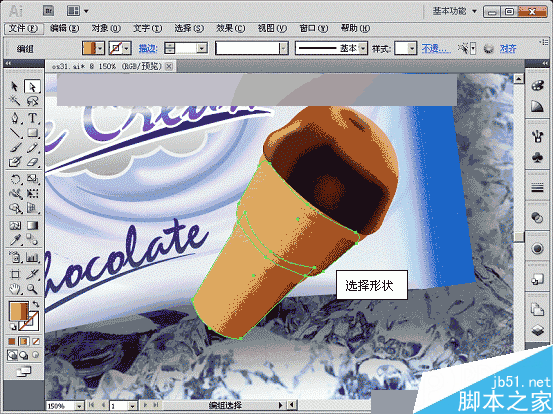Screen dimensions: 553x414
Task: Select the Type tool
Action: pos(32,117)
